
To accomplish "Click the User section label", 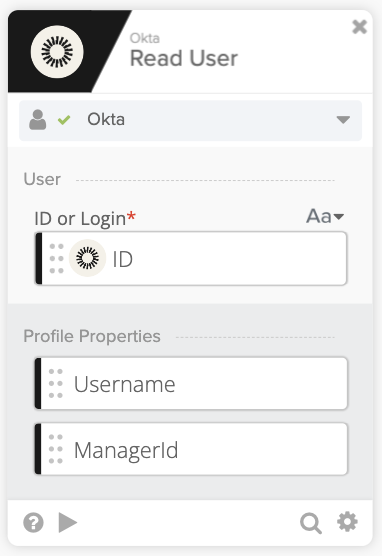I will [x=42, y=179].
